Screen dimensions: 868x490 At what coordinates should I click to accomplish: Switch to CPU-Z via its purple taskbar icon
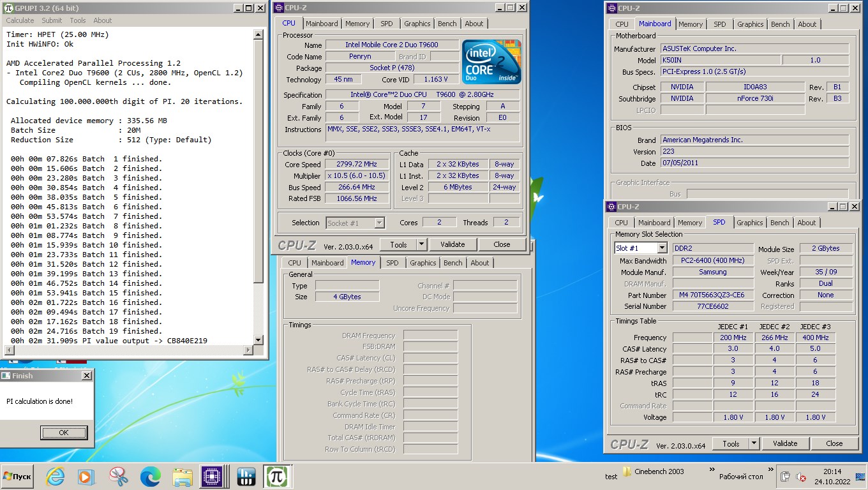pyautogui.click(x=212, y=476)
